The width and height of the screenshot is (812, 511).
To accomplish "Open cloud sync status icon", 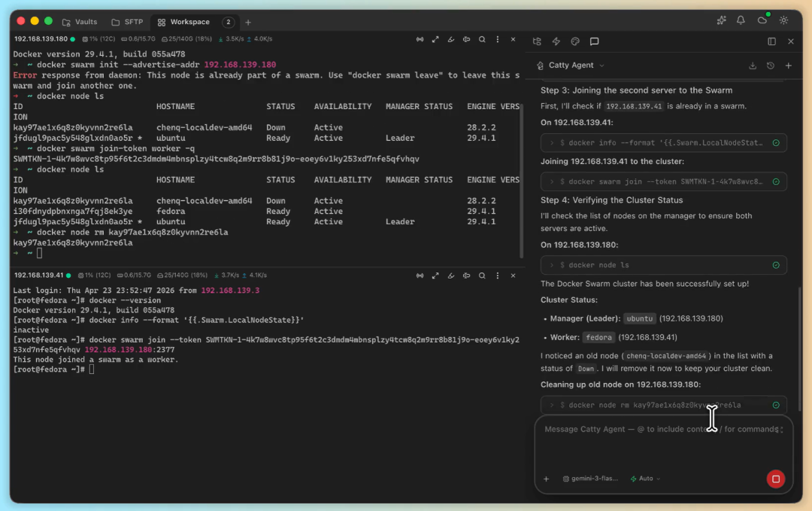I will (x=762, y=20).
